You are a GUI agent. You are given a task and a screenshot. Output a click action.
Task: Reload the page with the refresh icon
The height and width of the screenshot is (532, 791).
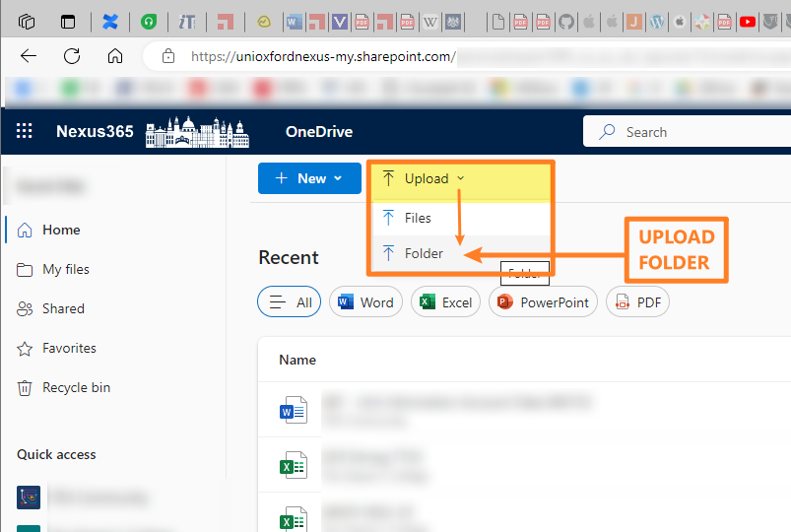pyautogui.click(x=72, y=56)
